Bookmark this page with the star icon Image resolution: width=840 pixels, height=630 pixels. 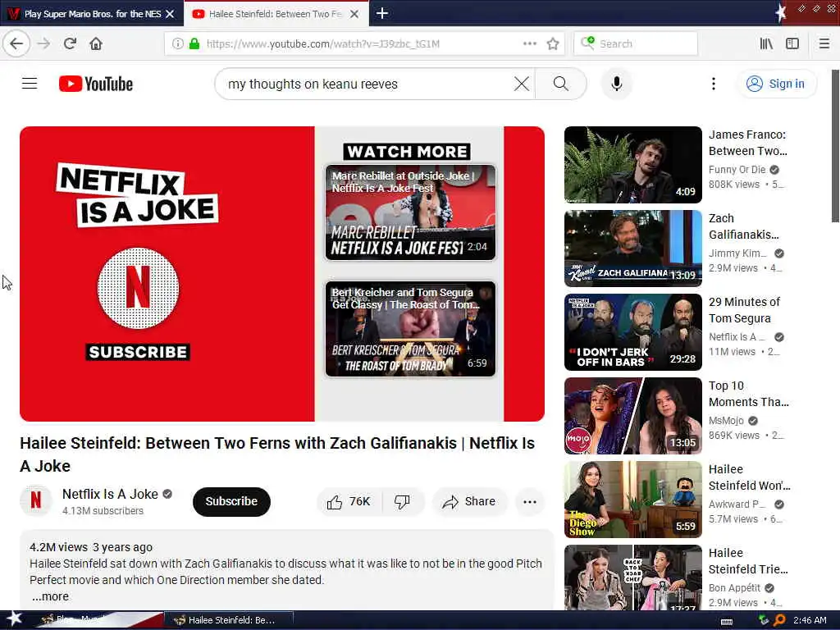(x=553, y=43)
